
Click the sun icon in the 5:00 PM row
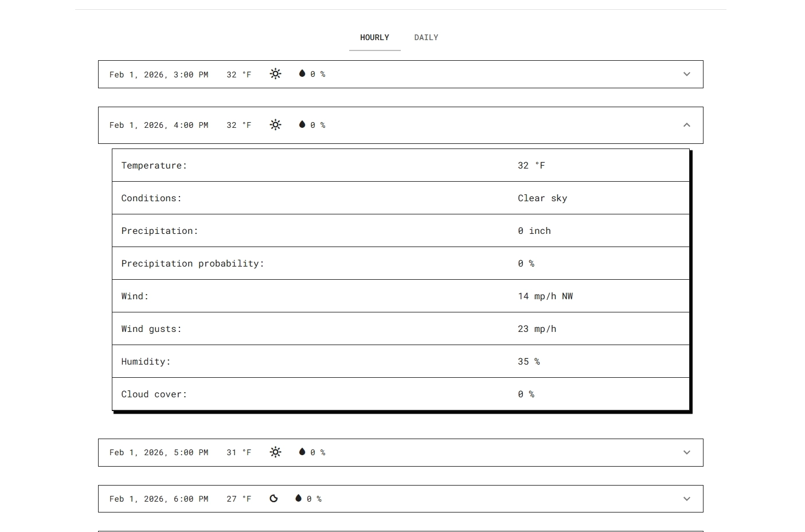tap(275, 452)
